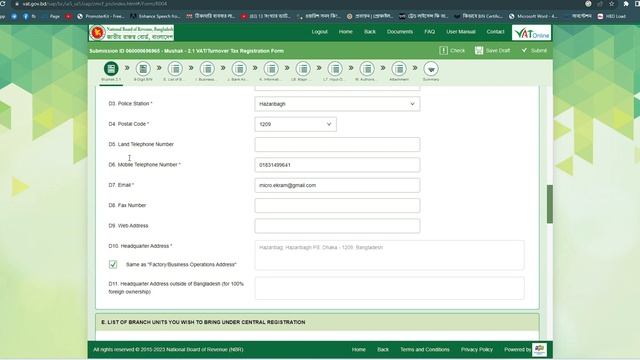Open the Microsoft Word bookmark

point(533,16)
